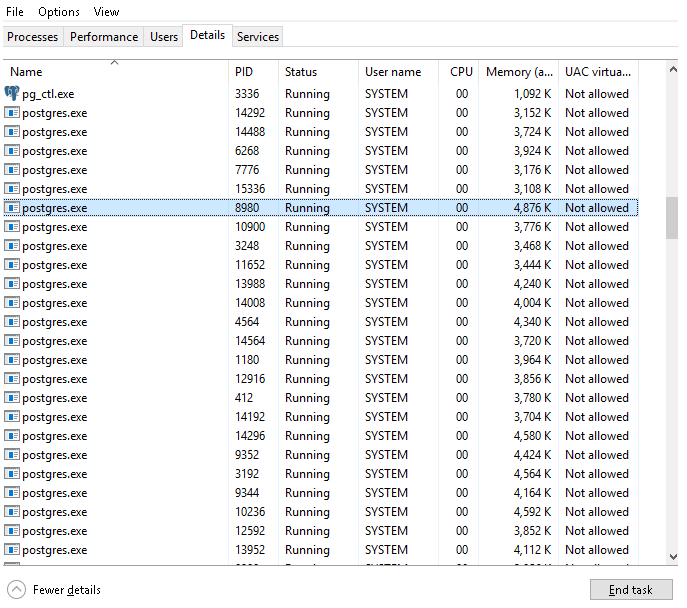Switch to the Services tab
This screenshot has height=608, width=687.
(258, 37)
